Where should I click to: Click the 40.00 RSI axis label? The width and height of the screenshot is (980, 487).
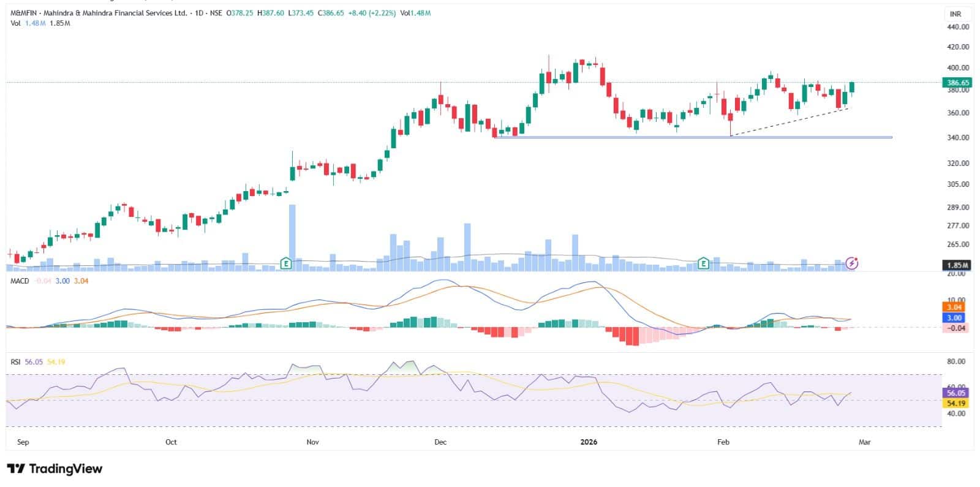point(957,414)
